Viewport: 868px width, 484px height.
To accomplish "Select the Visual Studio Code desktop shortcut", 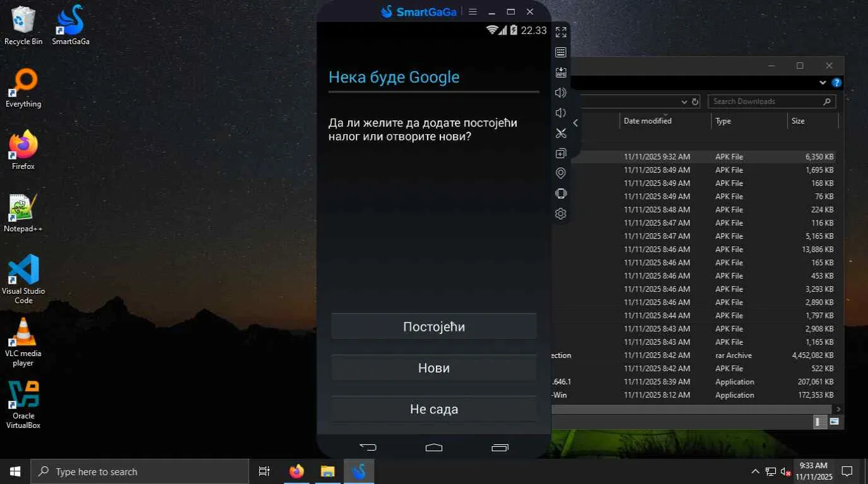I will [x=23, y=280].
